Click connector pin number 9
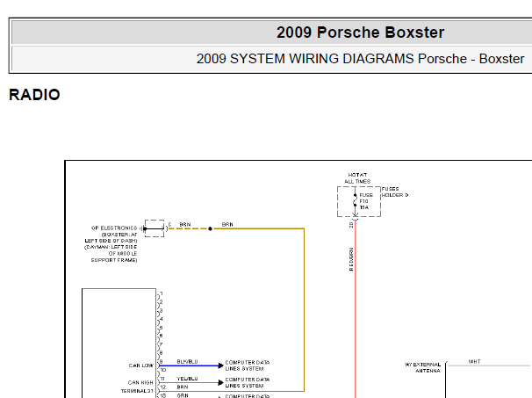This screenshot has width=532, height=398. pyautogui.click(x=162, y=361)
